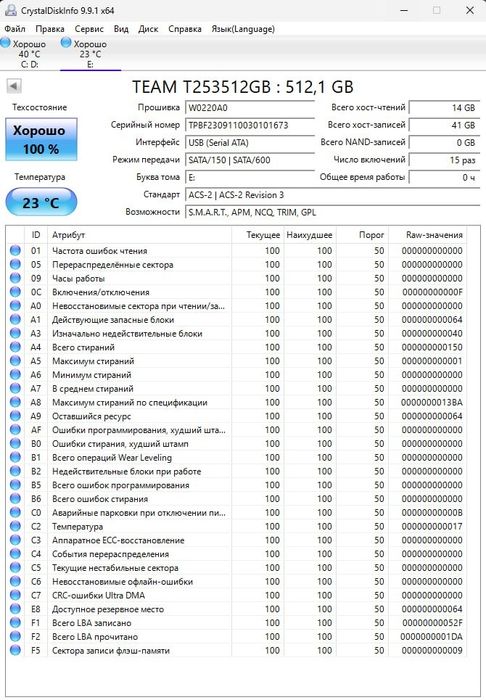Click status circle for В среднем стираний
The image size is (486, 700).
point(15,388)
